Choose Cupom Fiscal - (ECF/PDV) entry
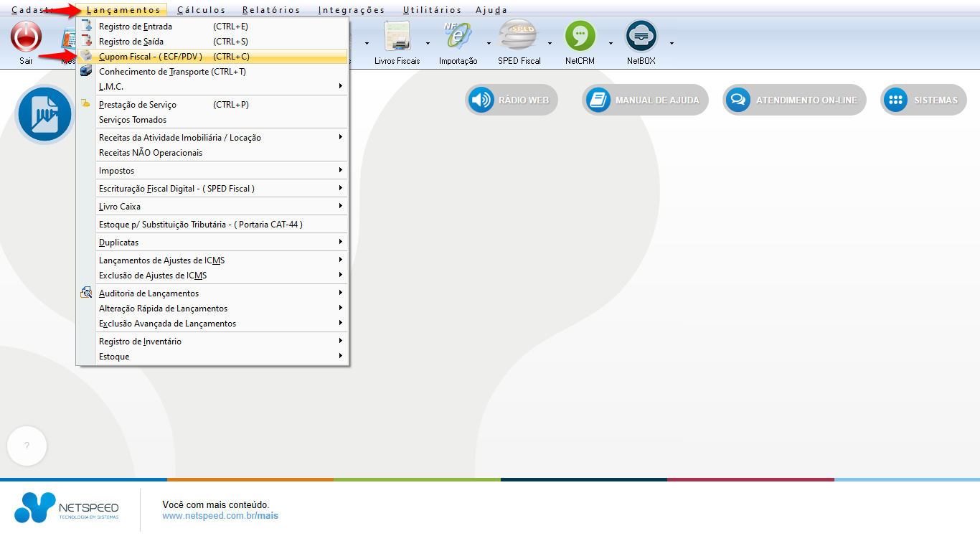980x536 pixels. click(212, 57)
